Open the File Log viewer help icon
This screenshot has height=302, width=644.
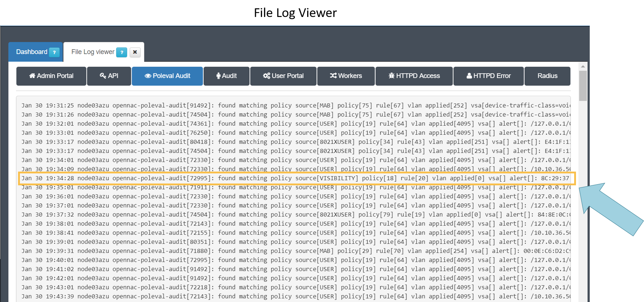[x=122, y=52]
